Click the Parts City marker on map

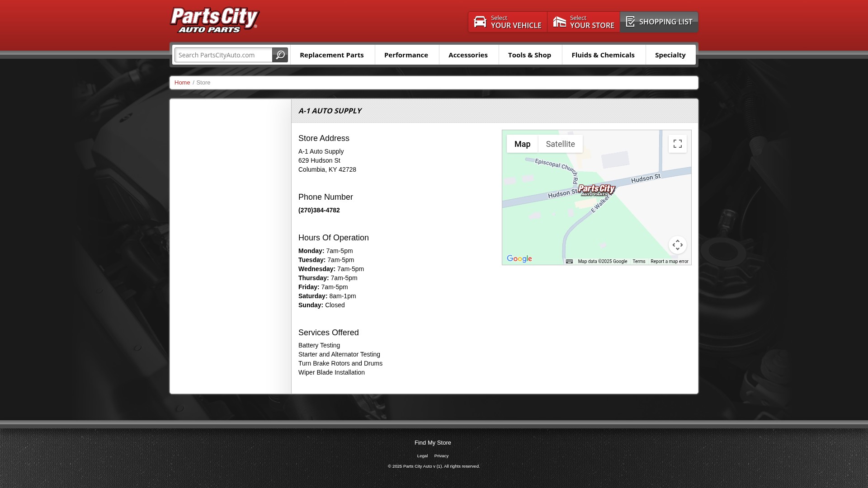click(x=597, y=190)
